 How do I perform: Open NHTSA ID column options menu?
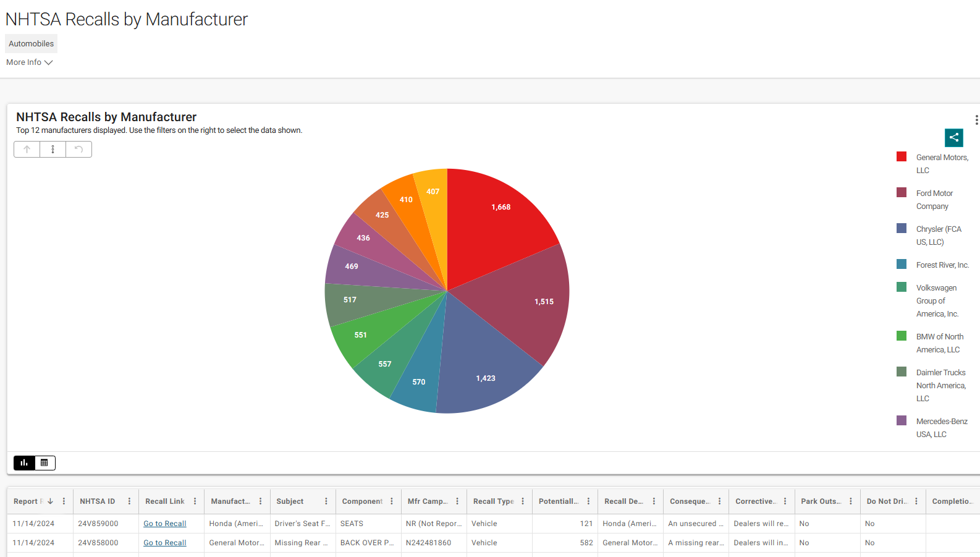tap(129, 501)
